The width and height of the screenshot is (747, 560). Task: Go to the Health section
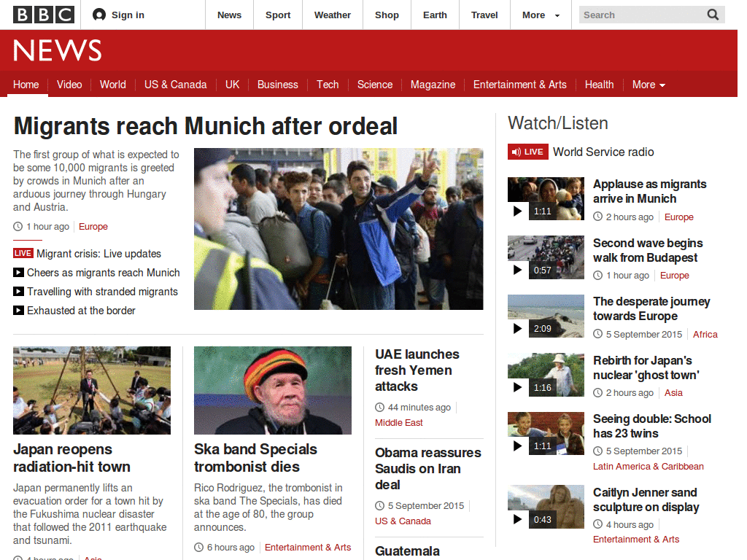(x=600, y=85)
